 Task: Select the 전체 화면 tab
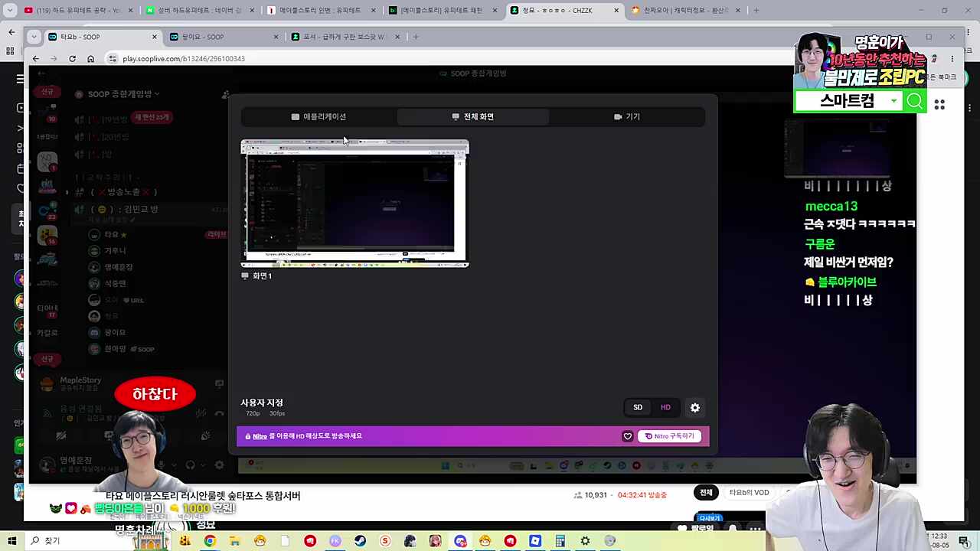tap(472, 116)
